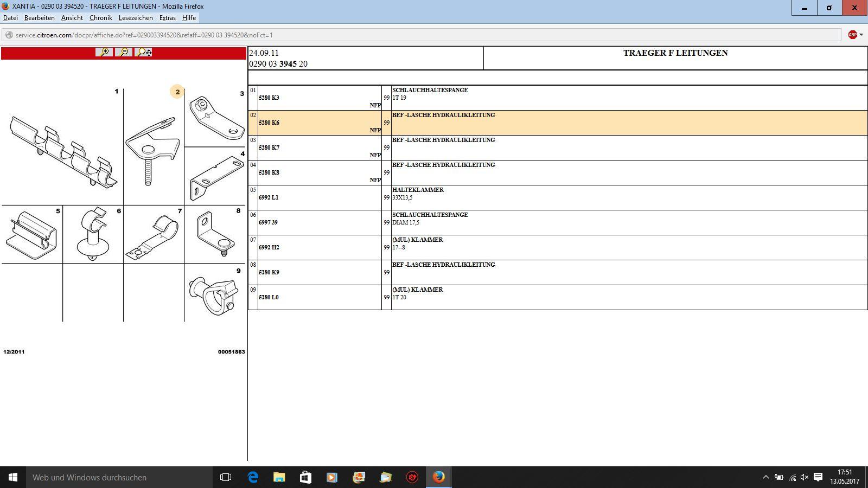Select the magnifier pan tool icon

click(143, 52)
